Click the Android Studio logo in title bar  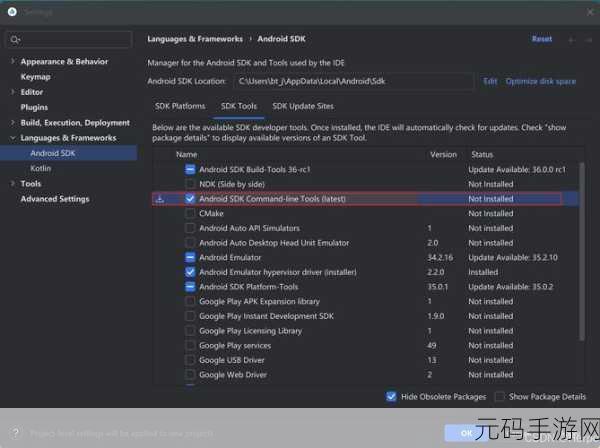click(12, 11)
